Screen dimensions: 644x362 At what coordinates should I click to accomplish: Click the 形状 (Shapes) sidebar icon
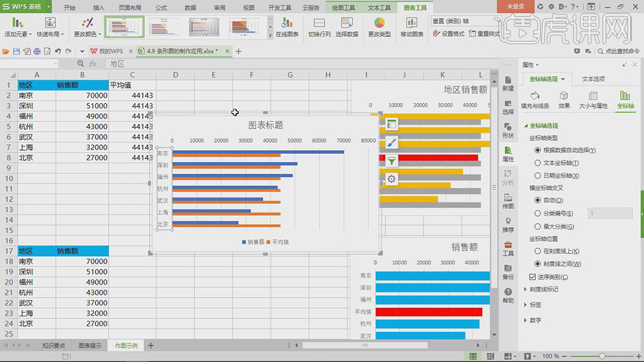tap(508, 131)
